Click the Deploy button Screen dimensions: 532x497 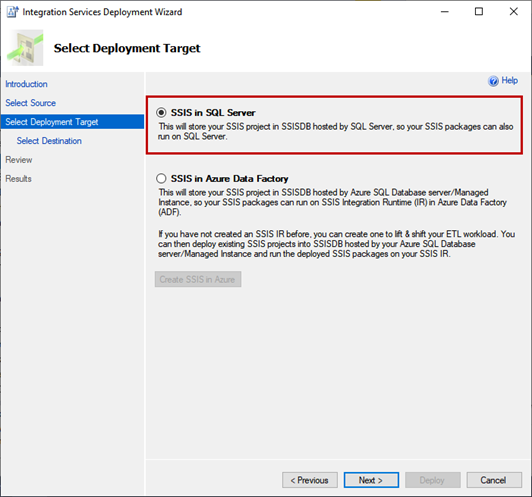[433, 480]
